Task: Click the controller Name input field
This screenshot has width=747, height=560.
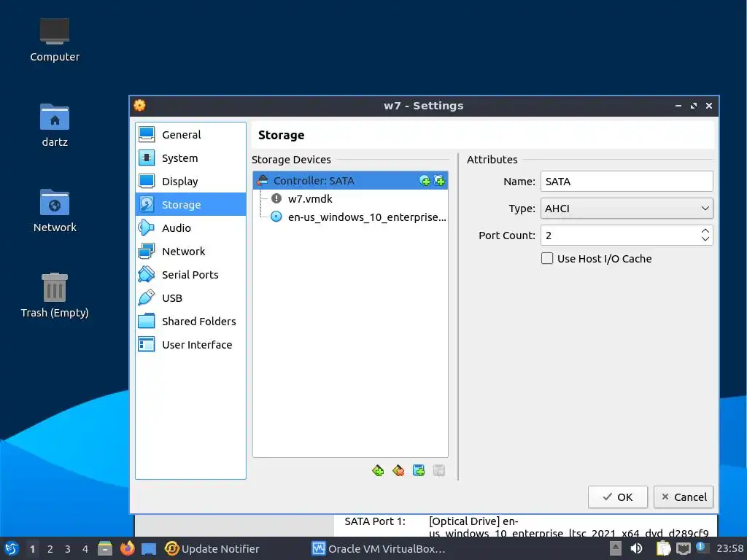Action: coord(627,182)
